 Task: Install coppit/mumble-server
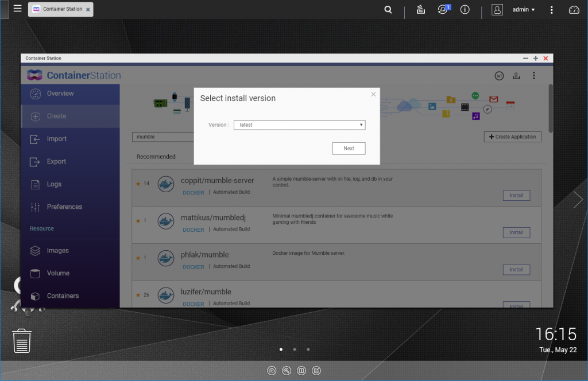pos(516,195)
